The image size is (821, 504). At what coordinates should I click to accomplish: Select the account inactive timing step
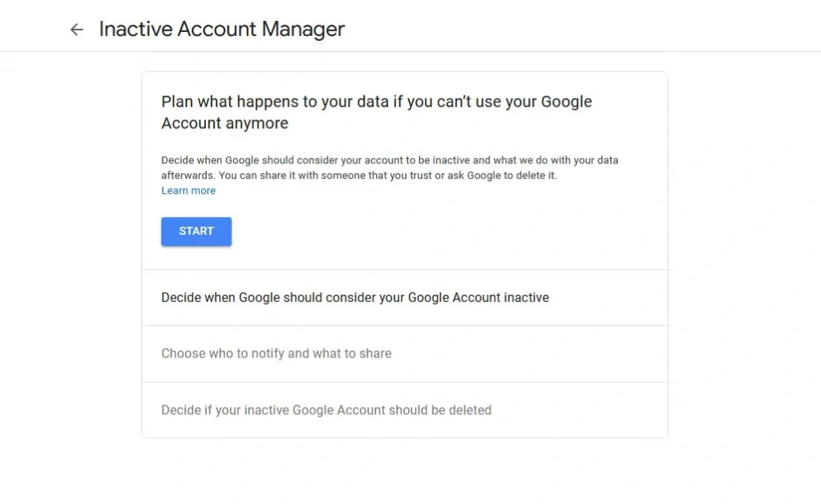pos(405,298)
